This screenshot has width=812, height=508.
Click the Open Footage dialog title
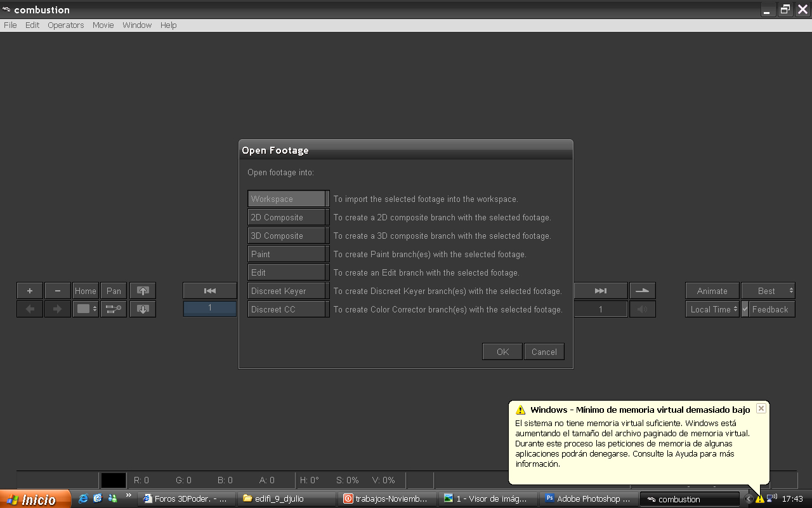(275, 150)
